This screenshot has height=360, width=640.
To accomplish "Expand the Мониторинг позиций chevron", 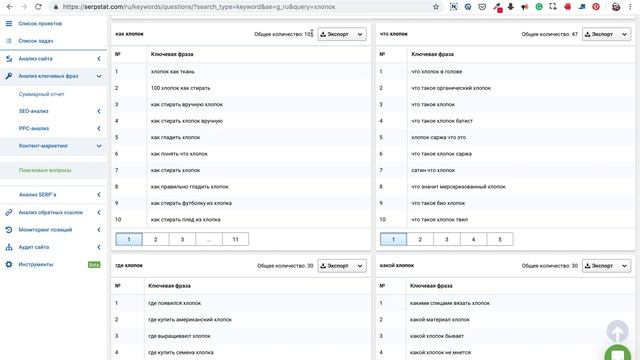I will tap(99, 230).
